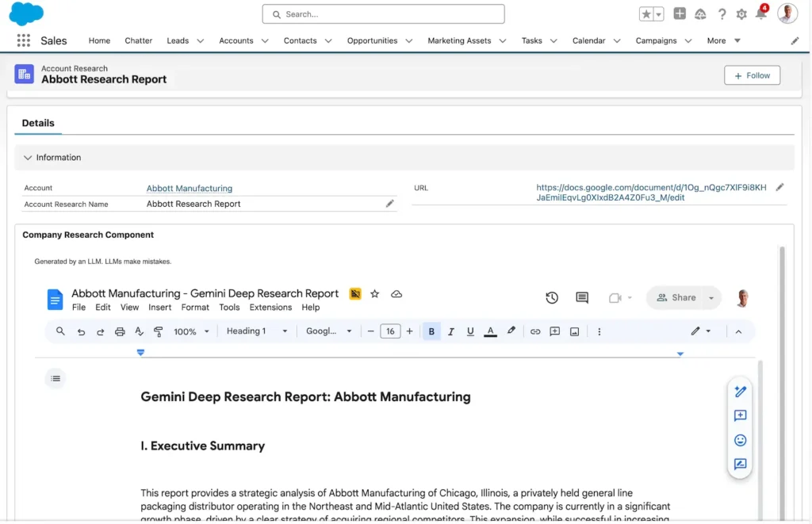
Task: Open the favorites list dropdown arrow
Action: [x=659, y=14]
